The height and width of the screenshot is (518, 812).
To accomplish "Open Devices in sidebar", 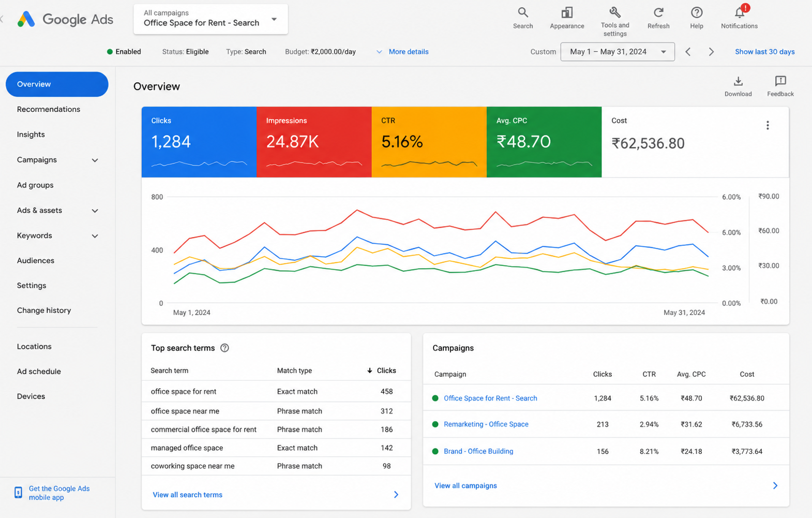I will point(31,396).
